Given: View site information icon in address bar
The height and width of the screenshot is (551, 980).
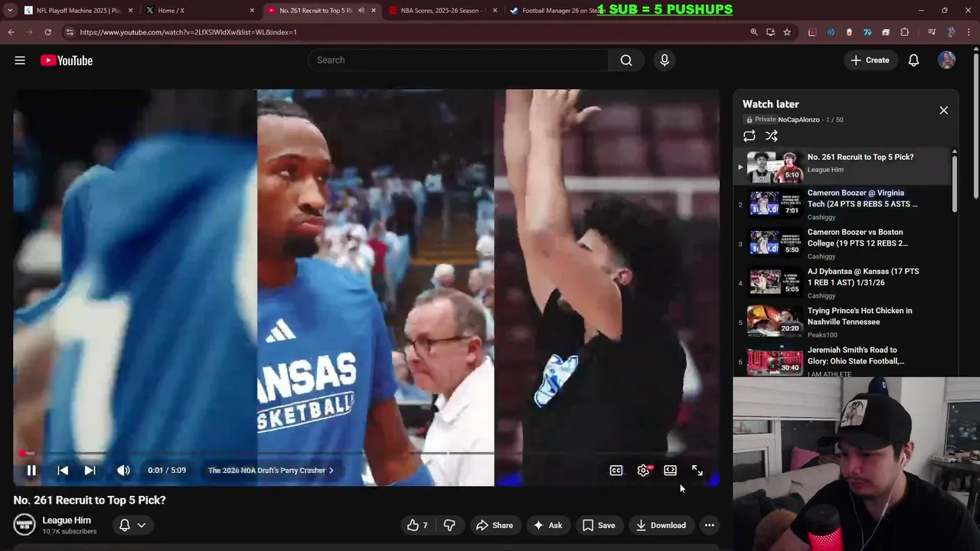Looking at the screenshot, I should point(70,32).
